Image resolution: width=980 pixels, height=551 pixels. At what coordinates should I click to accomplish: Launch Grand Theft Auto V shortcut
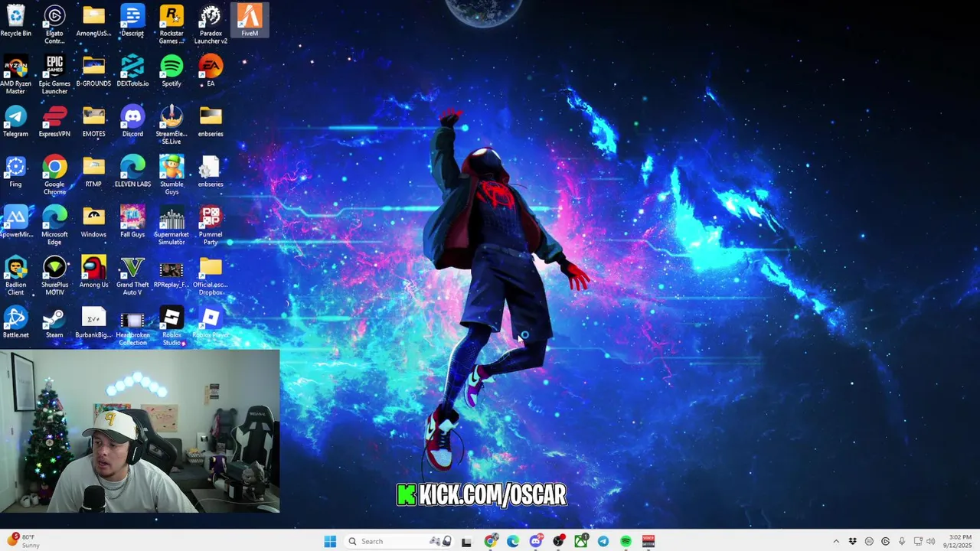(x=132, y=276)
